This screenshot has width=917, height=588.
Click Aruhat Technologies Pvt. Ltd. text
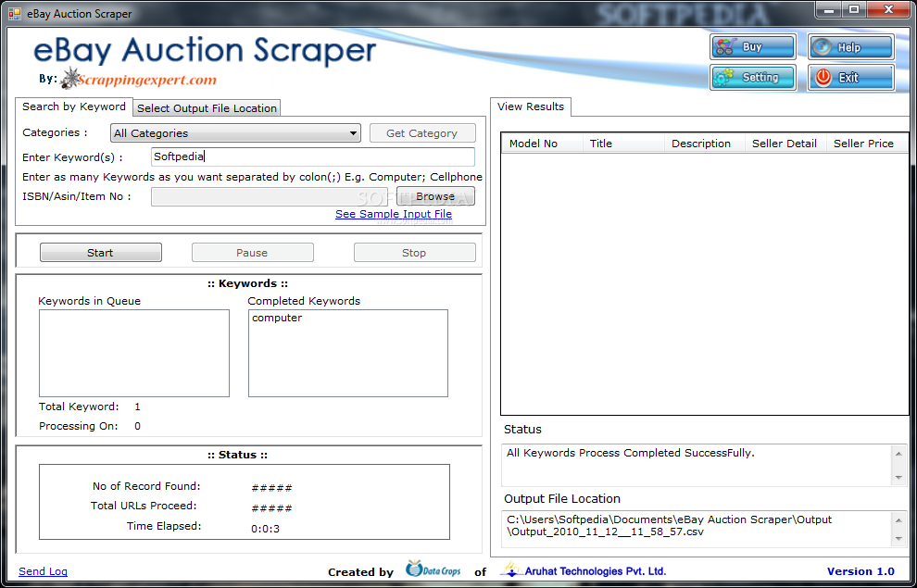[x=596, y=571]
